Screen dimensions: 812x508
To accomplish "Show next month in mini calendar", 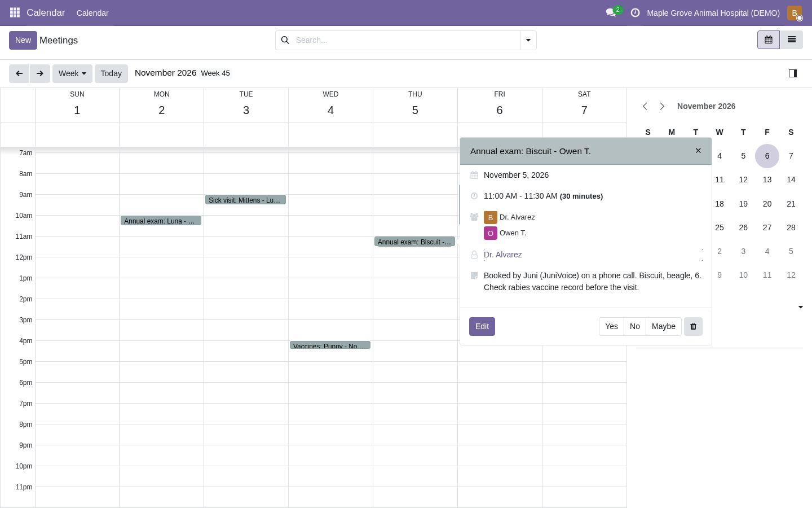I will point(662,106).
